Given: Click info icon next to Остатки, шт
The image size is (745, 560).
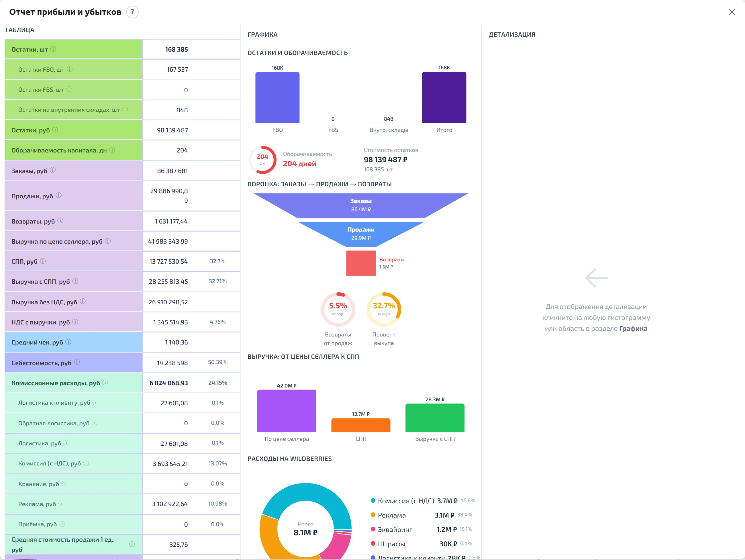Looking at the screenshot, I should click(x=53, y=49).
